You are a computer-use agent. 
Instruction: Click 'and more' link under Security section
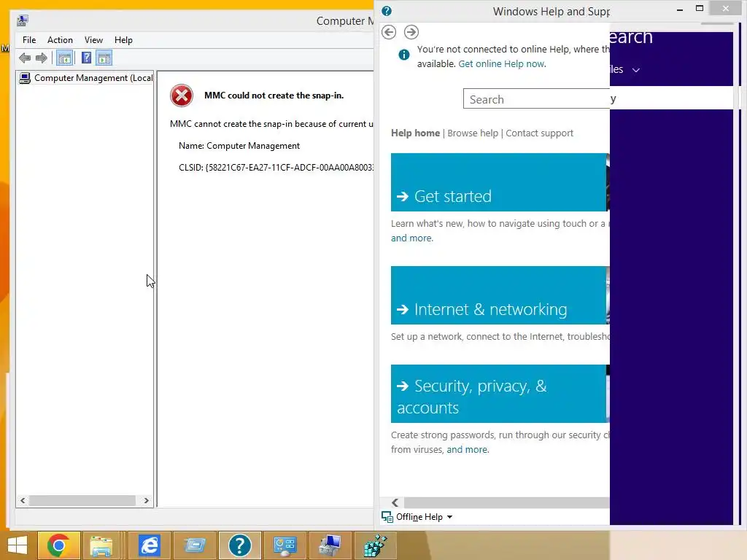467,449
